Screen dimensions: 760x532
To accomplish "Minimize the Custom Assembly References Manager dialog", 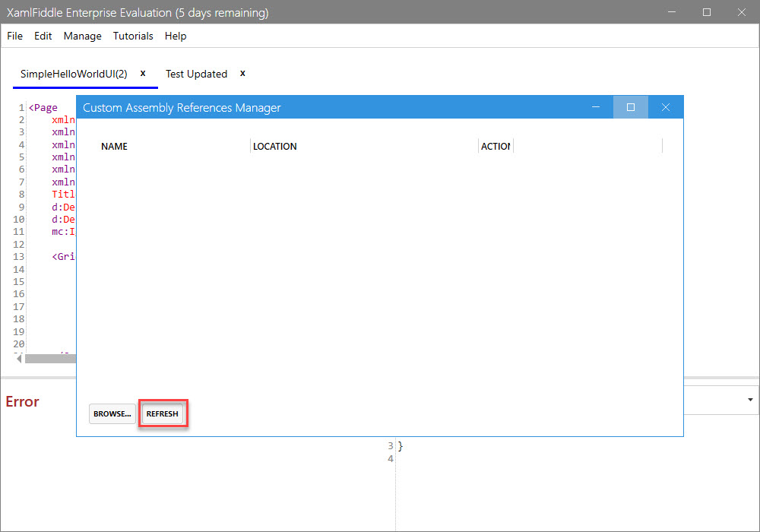I will point(596,107).
